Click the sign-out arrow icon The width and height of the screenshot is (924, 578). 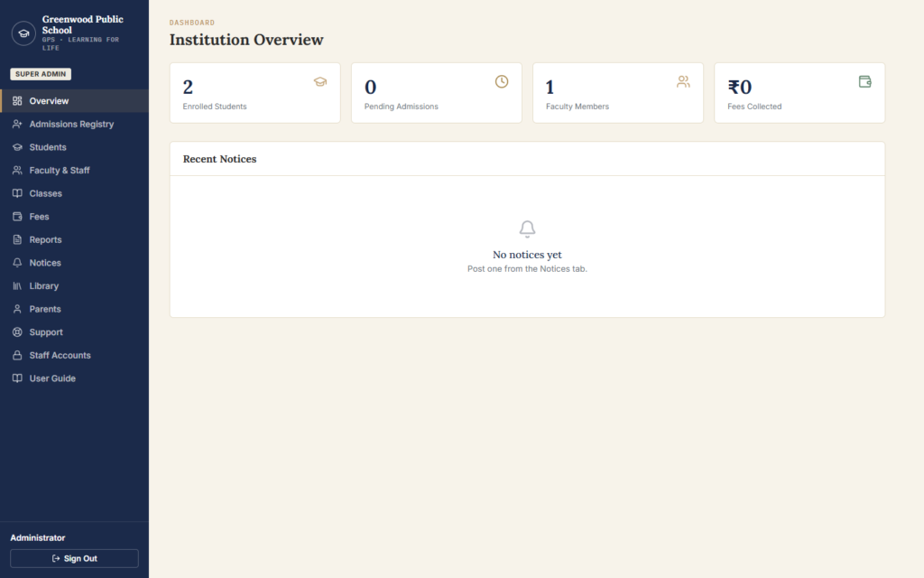point(56,558)
